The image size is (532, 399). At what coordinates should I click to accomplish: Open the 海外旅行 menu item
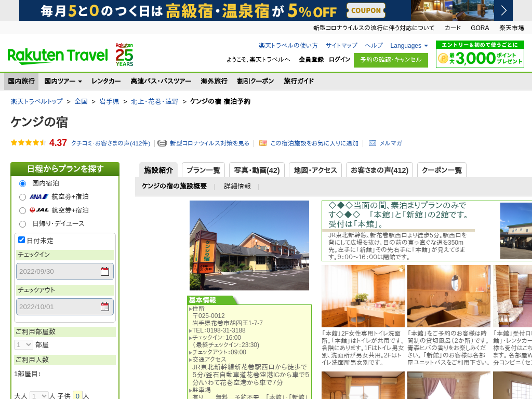[x=214, y=82]
